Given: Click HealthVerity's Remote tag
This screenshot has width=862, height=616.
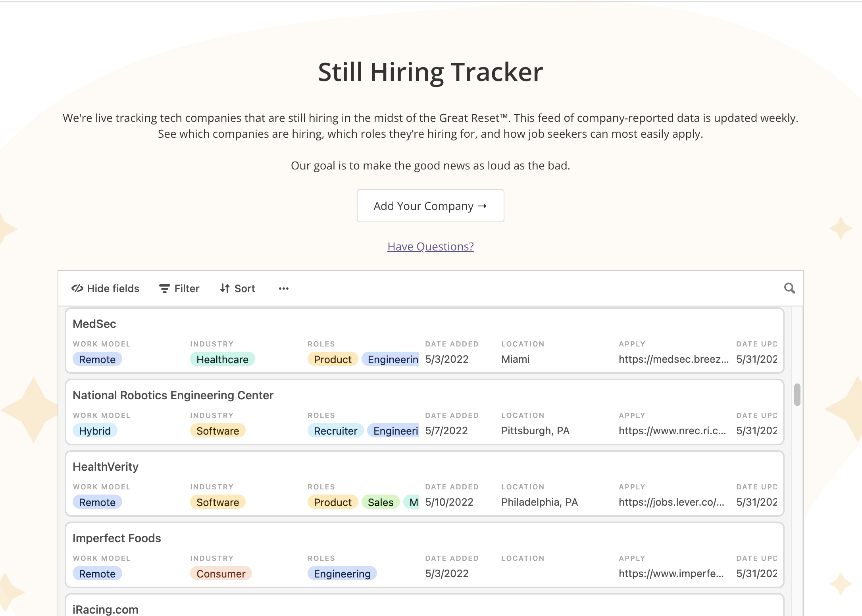Looking at the screenshot, I should (97, 502).
